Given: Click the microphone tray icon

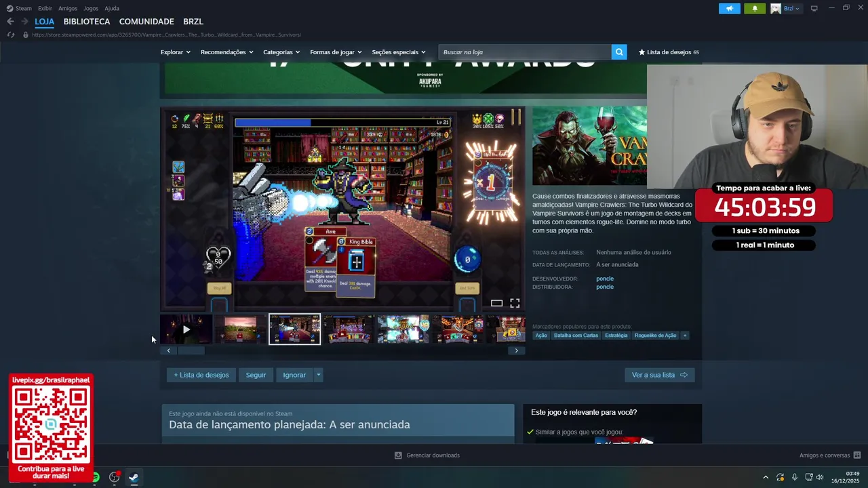Looking at the screenshot, I should pos(794,477).
